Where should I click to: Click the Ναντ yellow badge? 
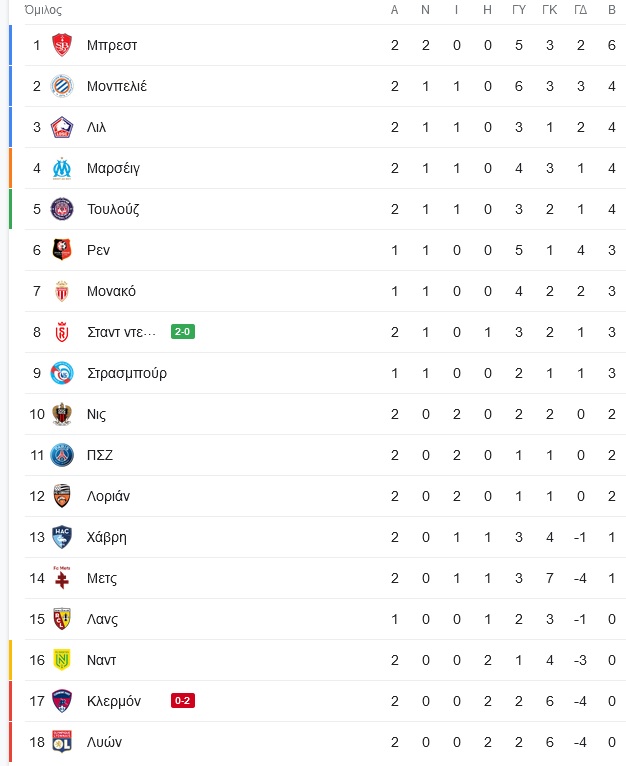click(62, 660)
